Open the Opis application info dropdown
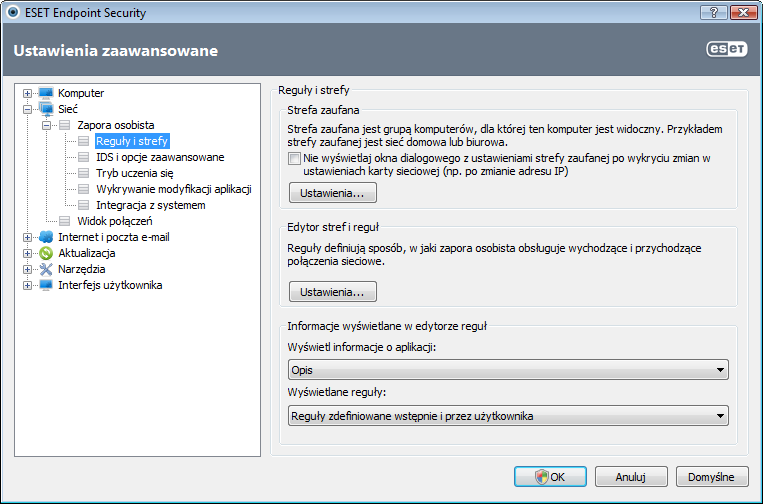The image size is (763, 504). 508,370
